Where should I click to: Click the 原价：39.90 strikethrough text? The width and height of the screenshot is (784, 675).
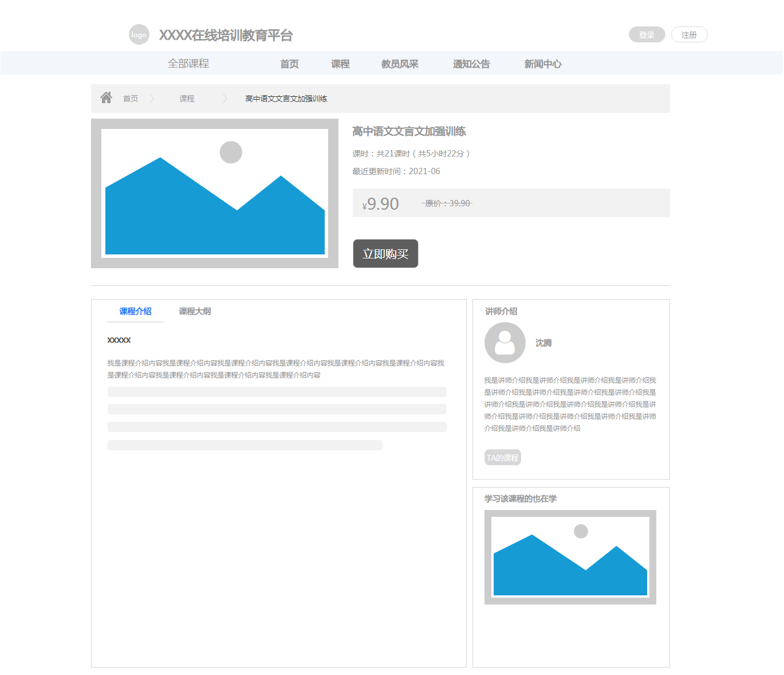coord(447,203)
